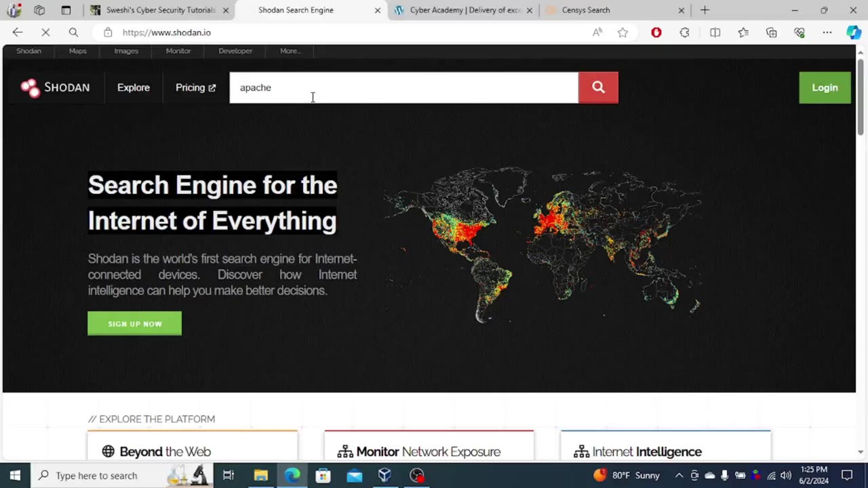Viewport: 868px width, 488px height.
Task: Open the VirtualBox taskbar icon
Action: [385, 475]
